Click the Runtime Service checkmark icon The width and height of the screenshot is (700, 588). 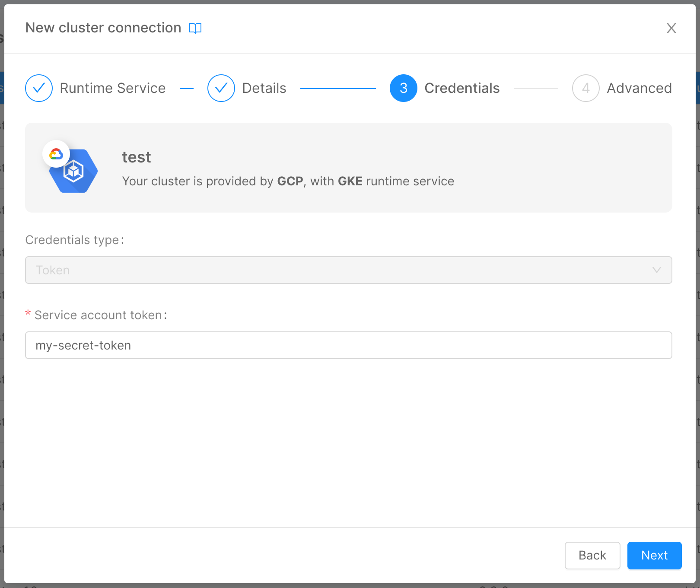pyautogui.click(x=38, y=88)
